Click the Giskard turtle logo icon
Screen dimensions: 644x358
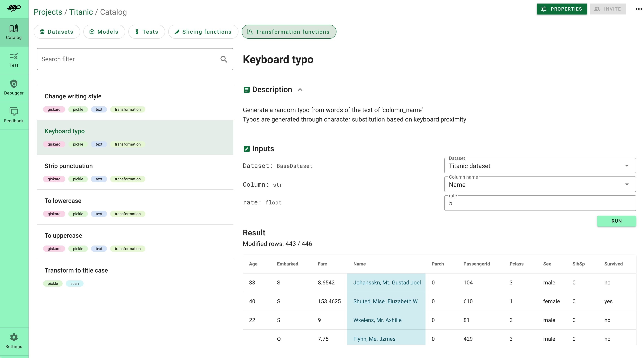click(14, 8)
